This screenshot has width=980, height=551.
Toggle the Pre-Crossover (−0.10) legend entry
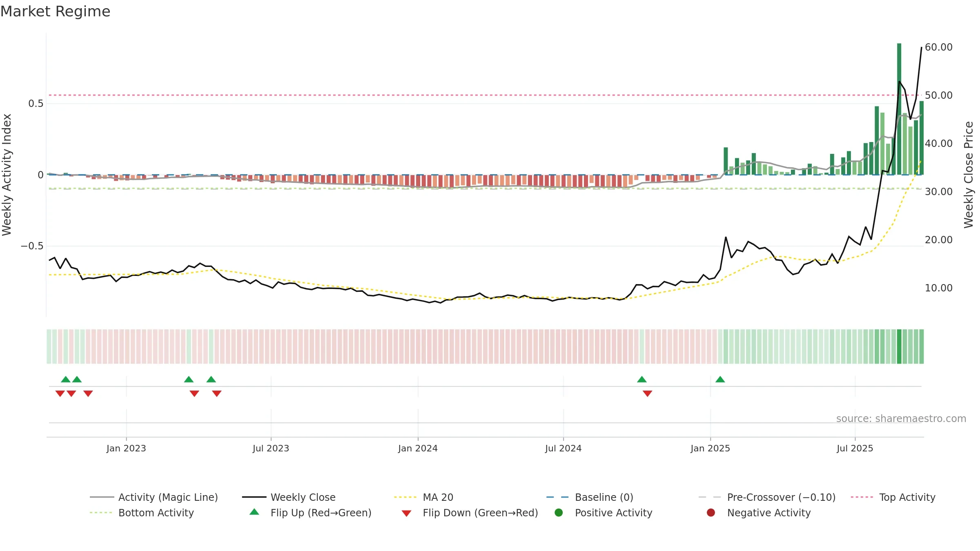click(x=767, y=497)
